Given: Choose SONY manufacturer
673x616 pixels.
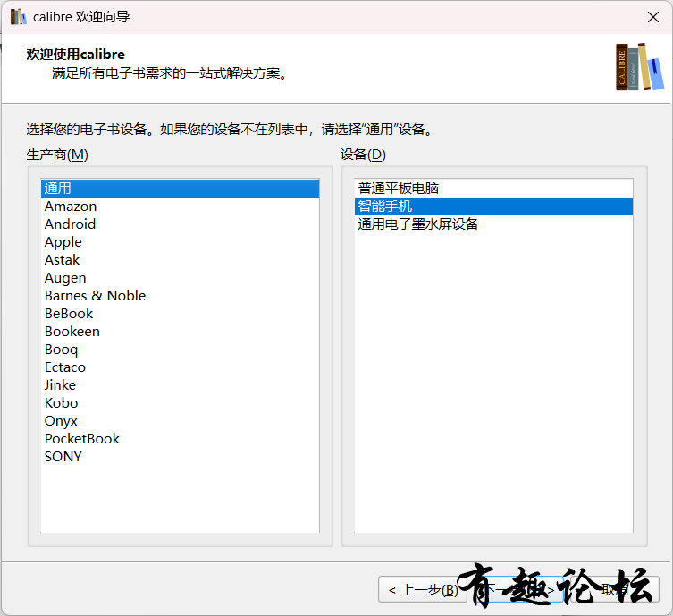Looking at the screenshot, I should click(x=180, y=457).
